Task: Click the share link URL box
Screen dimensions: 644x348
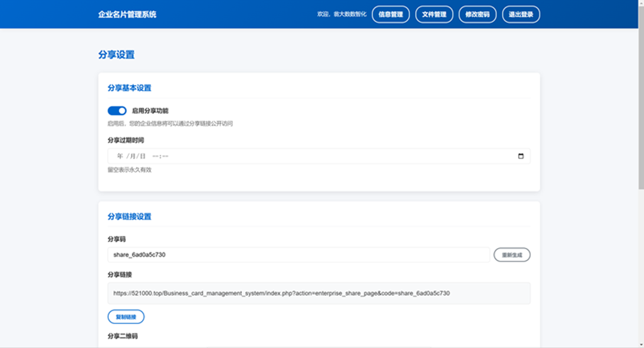Action: 318,293
